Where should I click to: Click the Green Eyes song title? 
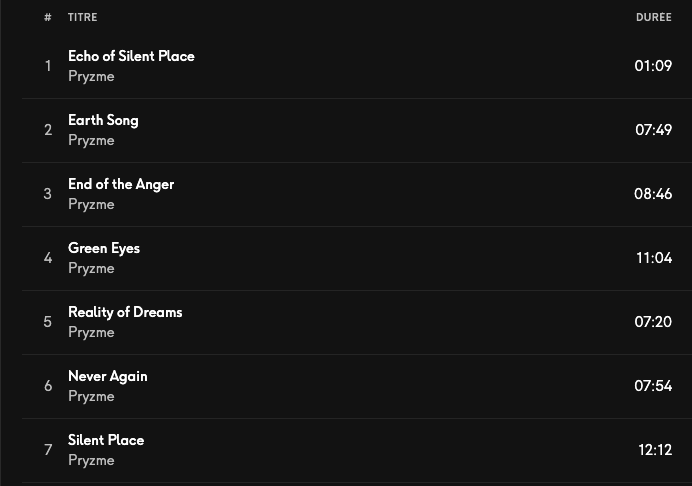pos(104,248)
